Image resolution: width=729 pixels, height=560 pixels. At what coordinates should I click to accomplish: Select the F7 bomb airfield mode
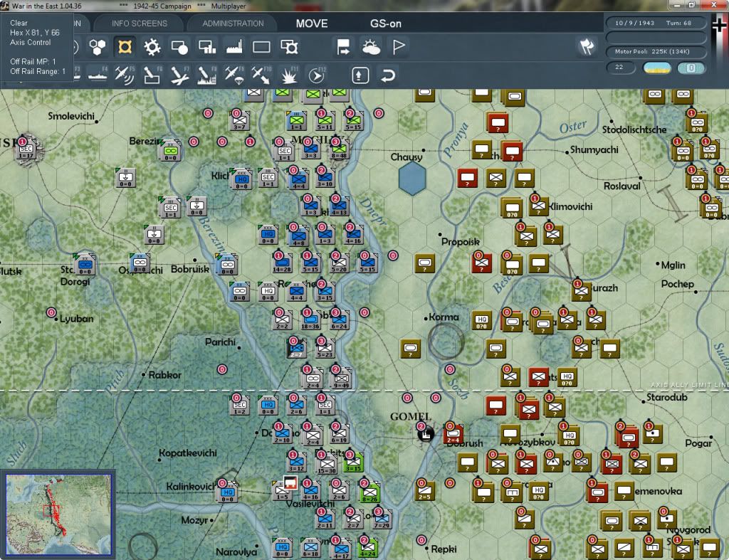point(179,75)
